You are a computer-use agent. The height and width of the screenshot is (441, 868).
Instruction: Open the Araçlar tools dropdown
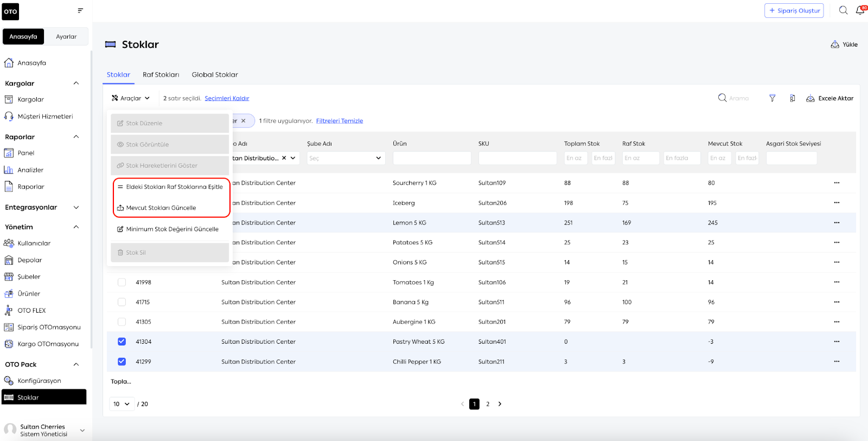coord(131,98)
